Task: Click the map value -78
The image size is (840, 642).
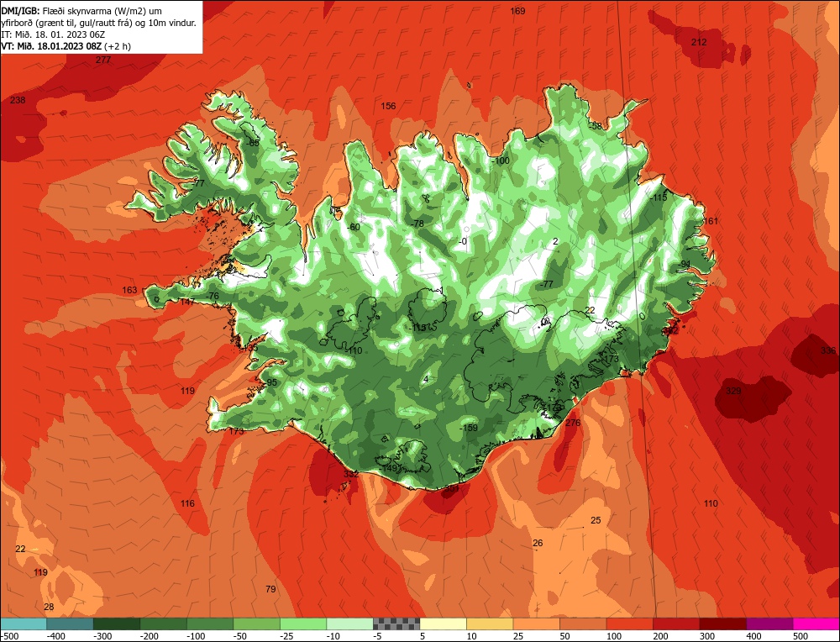Action: pyautogui.click(x=417, y=224)
